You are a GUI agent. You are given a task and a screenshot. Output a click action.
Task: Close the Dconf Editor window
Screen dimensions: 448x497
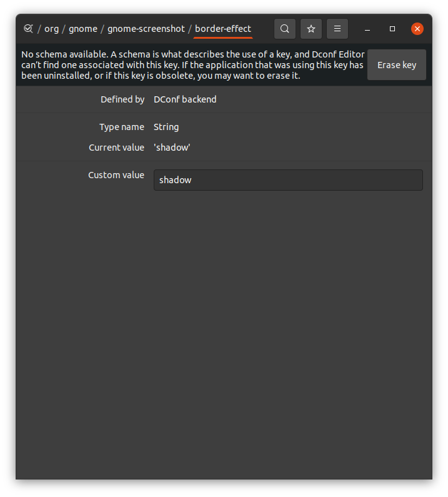click(x=417, y=29)
